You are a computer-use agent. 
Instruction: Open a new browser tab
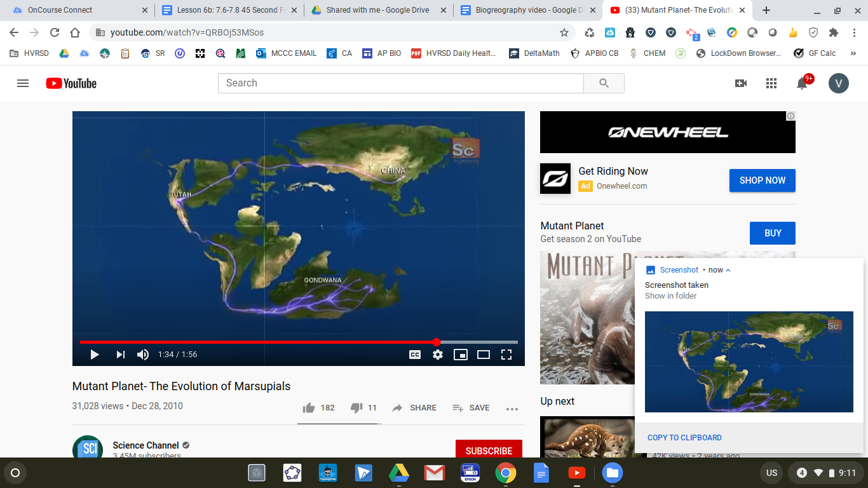(x=766, y=10)
